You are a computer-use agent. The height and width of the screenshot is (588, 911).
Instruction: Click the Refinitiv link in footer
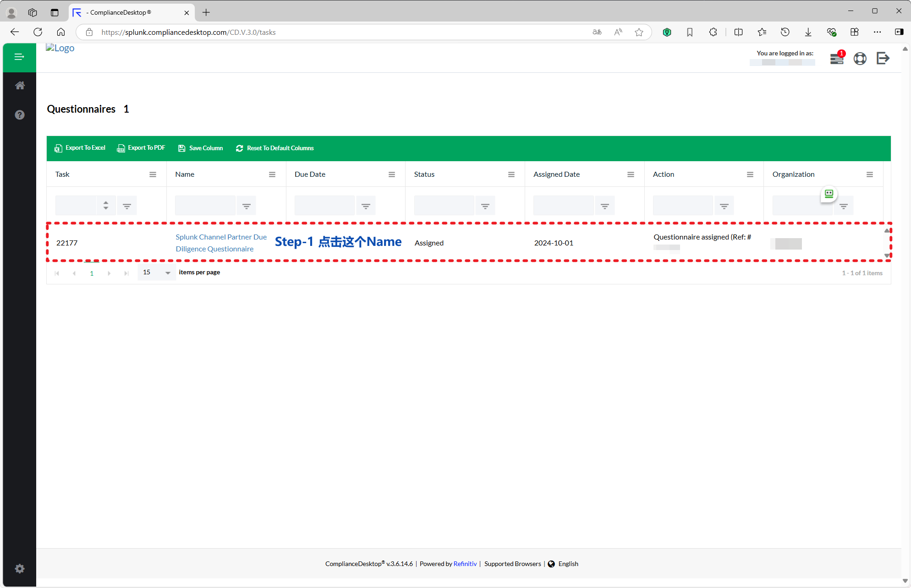click(x=465, y=564)
